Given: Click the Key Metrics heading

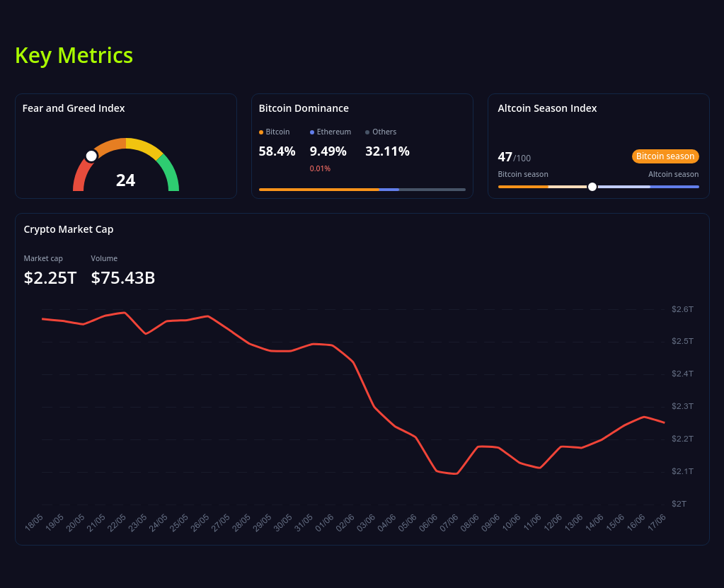Looking at the screenshot, I should [74, 55].
